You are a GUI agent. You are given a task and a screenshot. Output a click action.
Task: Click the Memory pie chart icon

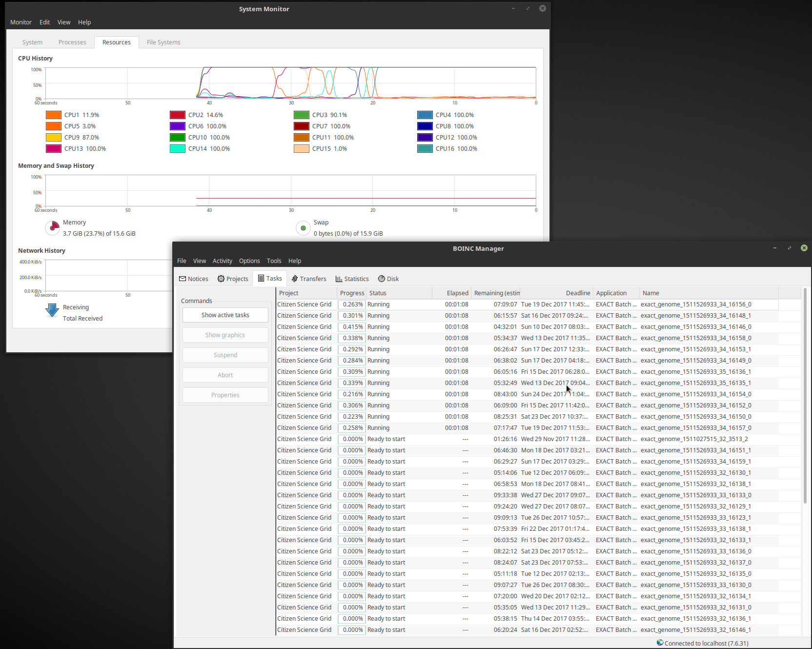52,228
